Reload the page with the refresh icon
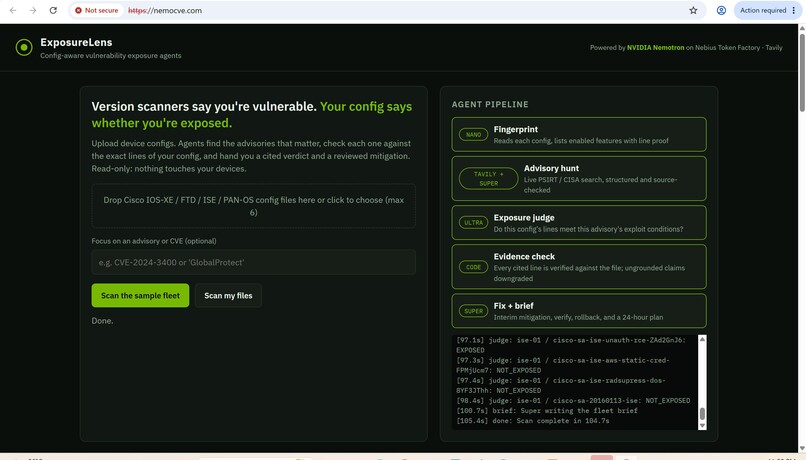This screenshot has width=806, height=460. [x=53, y=10]
